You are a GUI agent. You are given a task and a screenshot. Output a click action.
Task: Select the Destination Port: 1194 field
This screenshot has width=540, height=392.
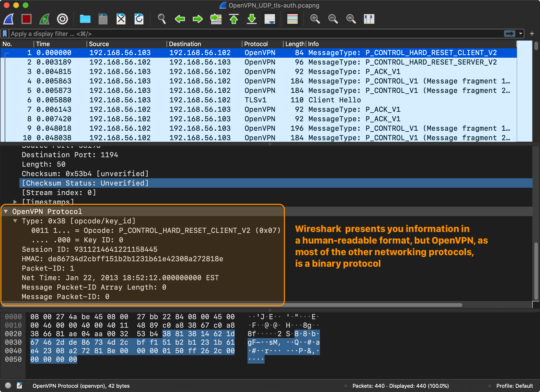tap(70, 155)
